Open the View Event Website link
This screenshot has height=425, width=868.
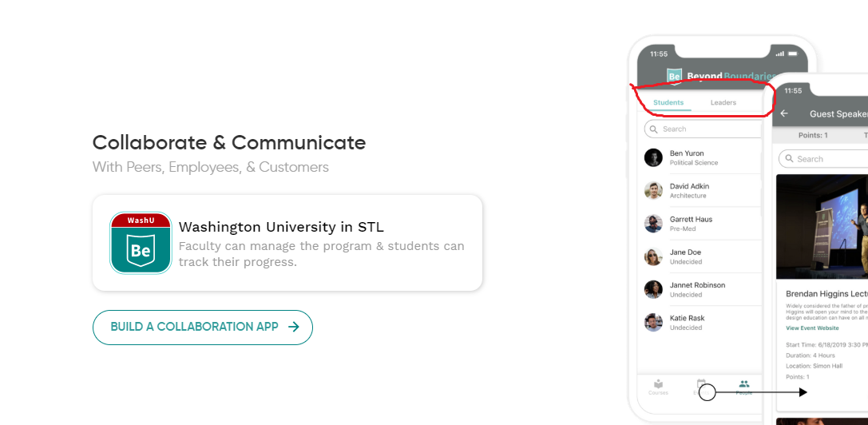812,328
